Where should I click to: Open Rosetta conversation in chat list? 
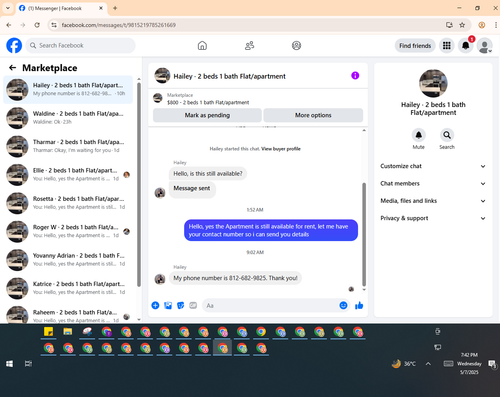[x=68, y=203]
